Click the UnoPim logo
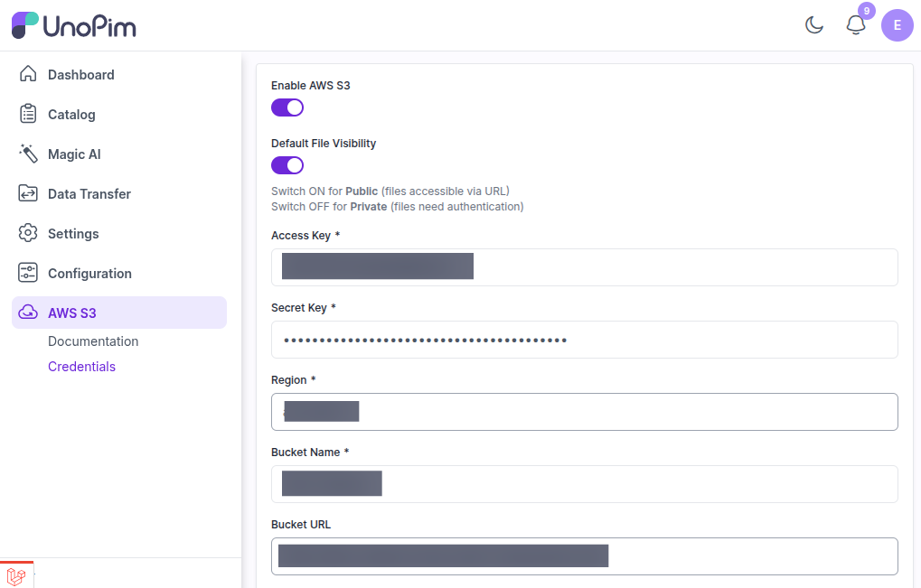This screenshot has width=921, height=588. [x=74, y=25]
